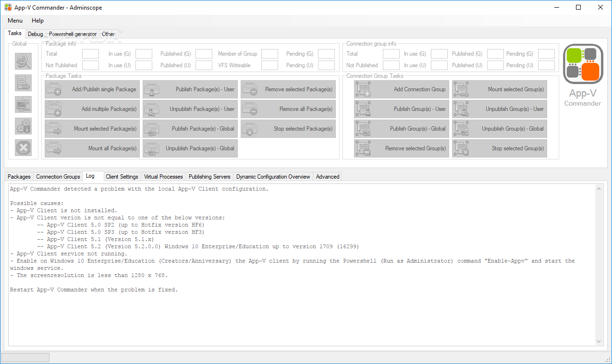The height and width of the screenshot is (364, 612).
Task: Click Package Info Published (U) field
Action: pos(204,65)
